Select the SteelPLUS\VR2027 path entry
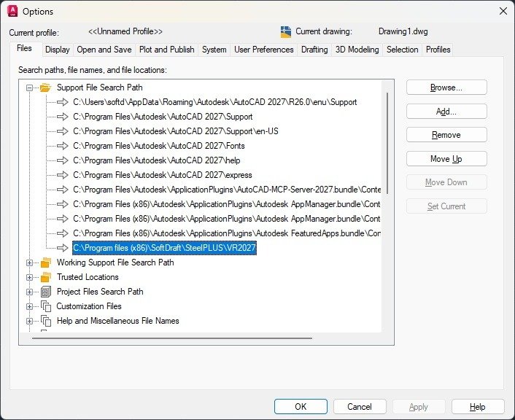The width and height of the screenshot is (515, 420). click(164, 248)
